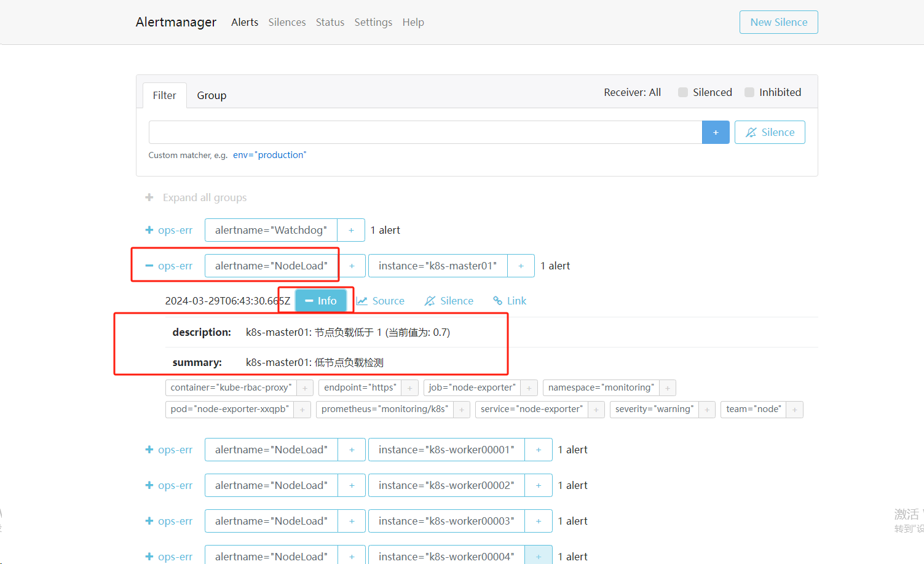Screen dimensions: 924x564
Task: Click the Alertmanager brand title
Action: point(176,22)
